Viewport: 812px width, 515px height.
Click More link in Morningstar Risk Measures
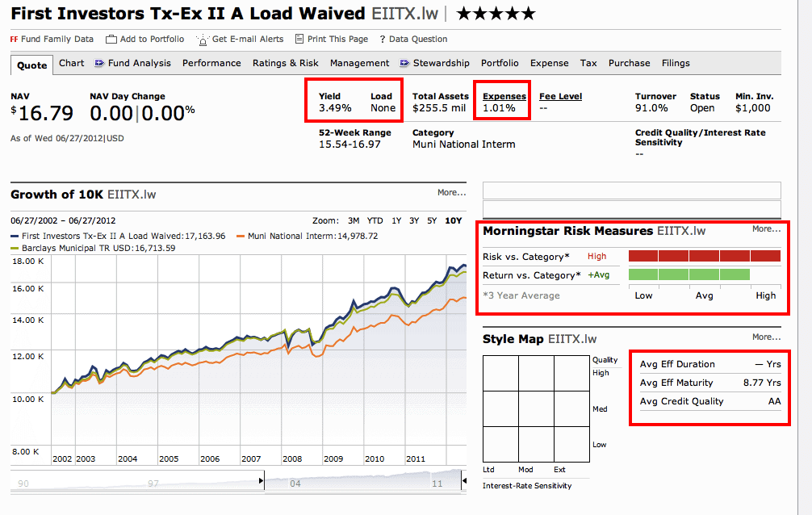(767, 229)
